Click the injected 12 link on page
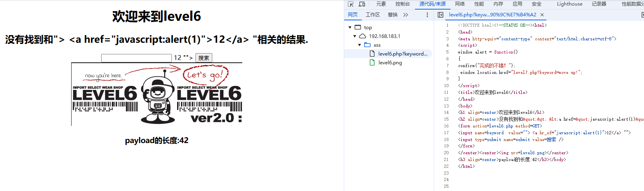Screen dimensions: 644x191 pyautogui.click(x=177, y=58)
